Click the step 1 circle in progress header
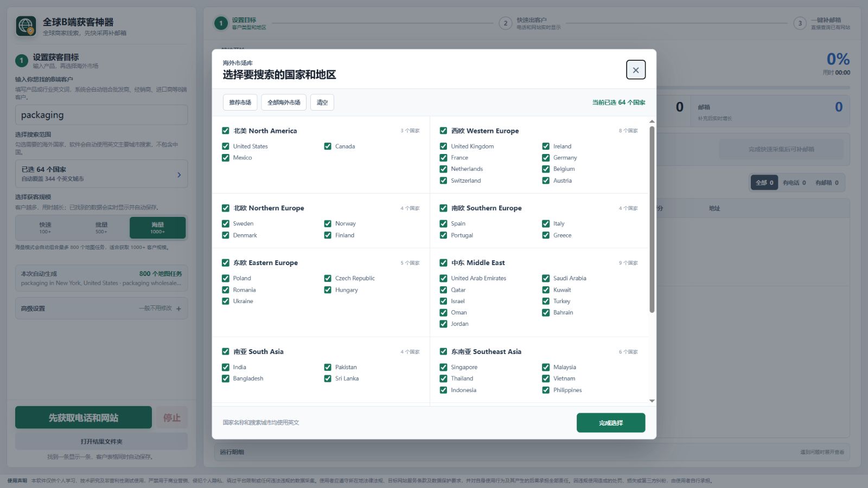The height and width of the screenshot is (488, 868). click(221, 23)
